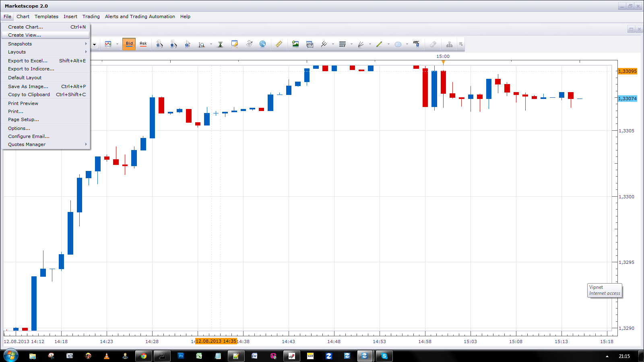Click the Zoom Out magnifier icon

173,44
